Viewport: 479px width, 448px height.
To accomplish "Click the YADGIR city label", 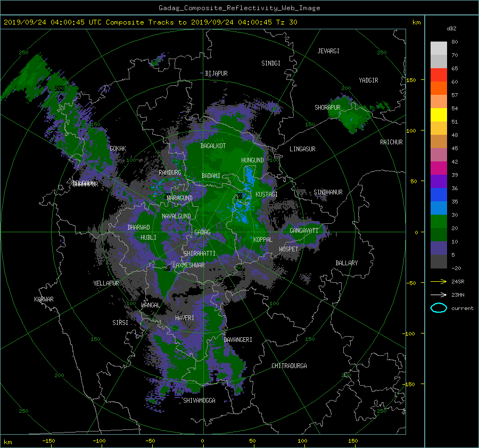I will 368,80.
